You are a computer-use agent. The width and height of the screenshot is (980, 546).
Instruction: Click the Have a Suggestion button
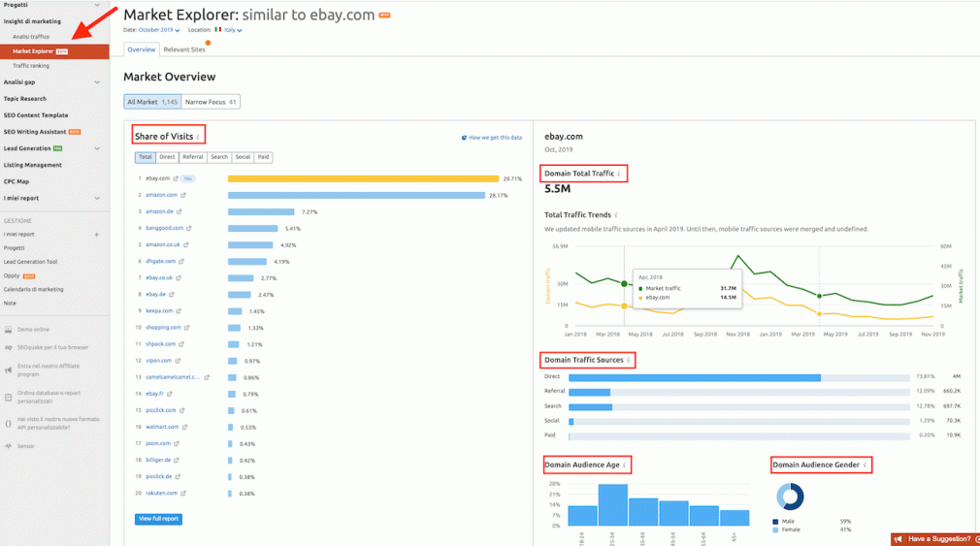(935, 539)
